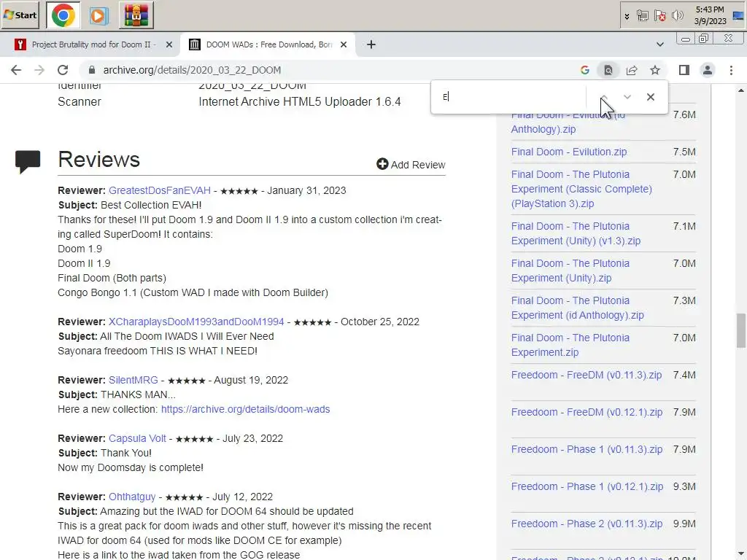747x560 pixels.
Task: Close the Project Brutality tab
Action: pyautogui.click(x=169, y=44)
